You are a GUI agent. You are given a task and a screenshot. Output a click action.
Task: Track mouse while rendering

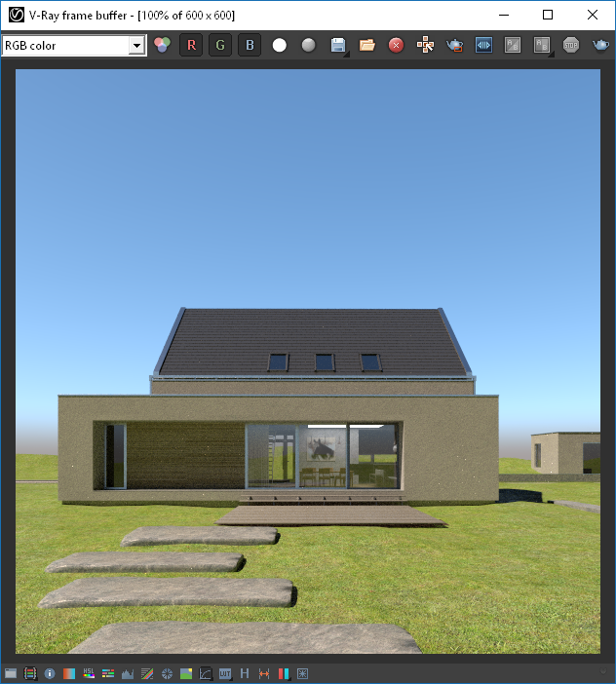click(x=425, y=46)
